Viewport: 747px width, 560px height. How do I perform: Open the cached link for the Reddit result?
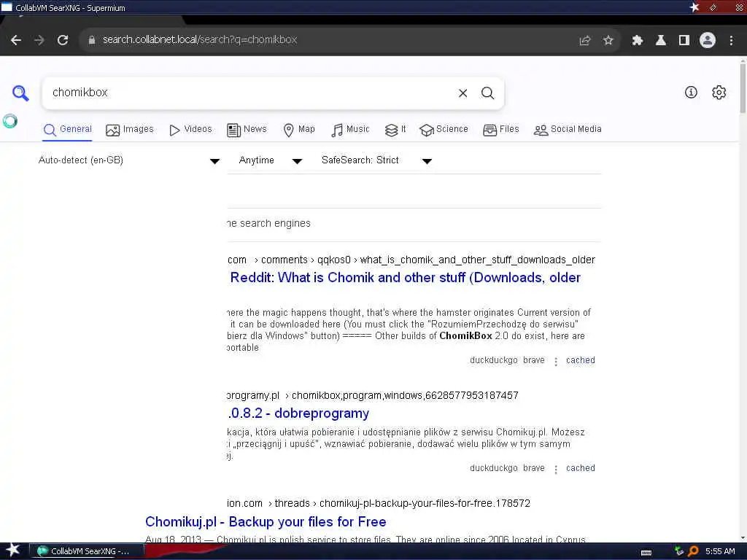pos(580,360)
